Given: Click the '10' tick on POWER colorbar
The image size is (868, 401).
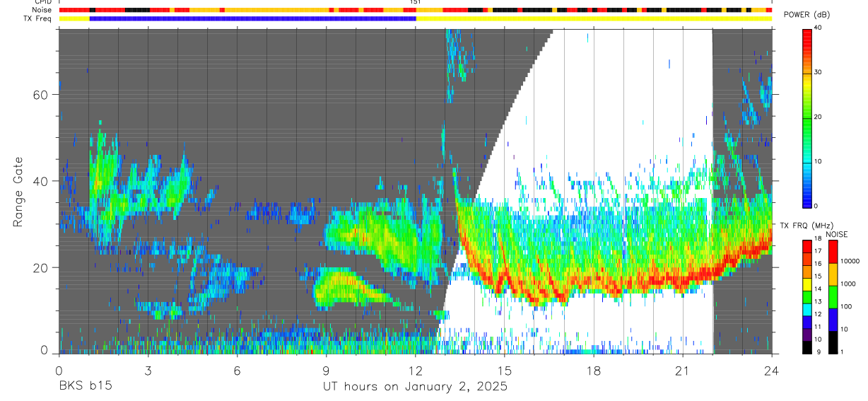Looking at the screenshot, I should click(x=819, y=161).
